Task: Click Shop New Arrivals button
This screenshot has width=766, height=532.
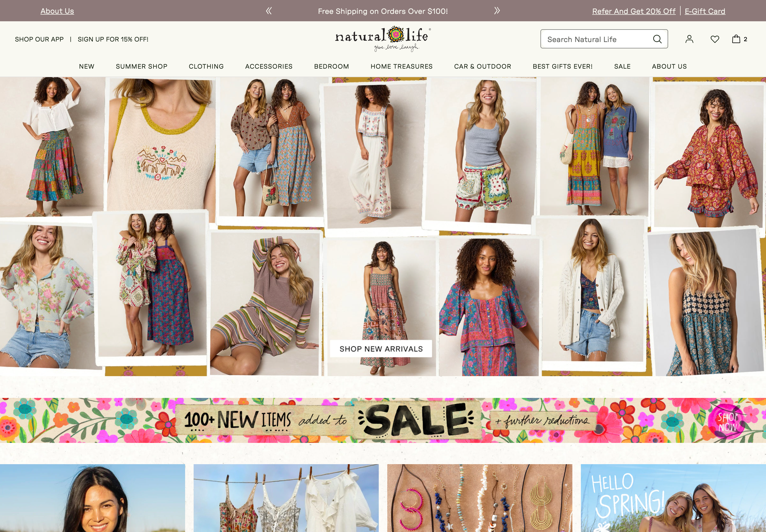Action: point(381,349)
